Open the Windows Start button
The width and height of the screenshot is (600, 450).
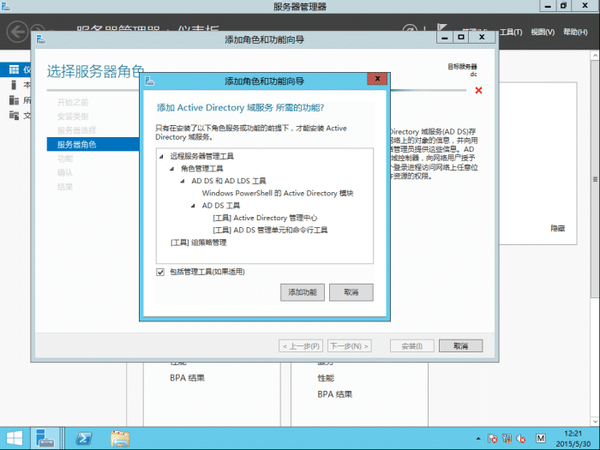pyautogui.click(x=15, y=439)
